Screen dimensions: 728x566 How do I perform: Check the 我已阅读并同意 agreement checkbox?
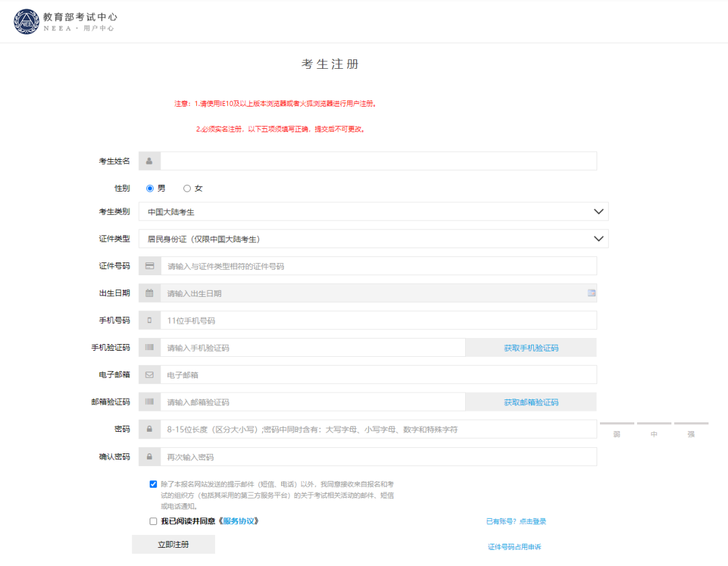[152, 521]
